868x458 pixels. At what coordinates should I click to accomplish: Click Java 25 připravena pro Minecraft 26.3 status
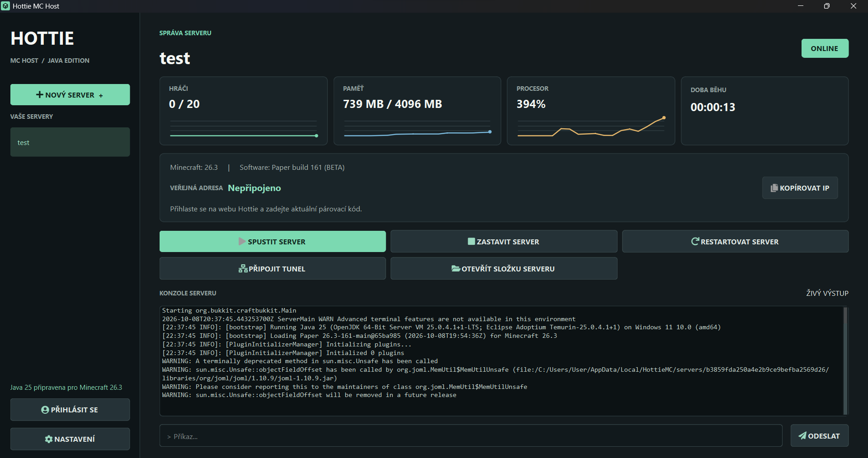[66, 388]
